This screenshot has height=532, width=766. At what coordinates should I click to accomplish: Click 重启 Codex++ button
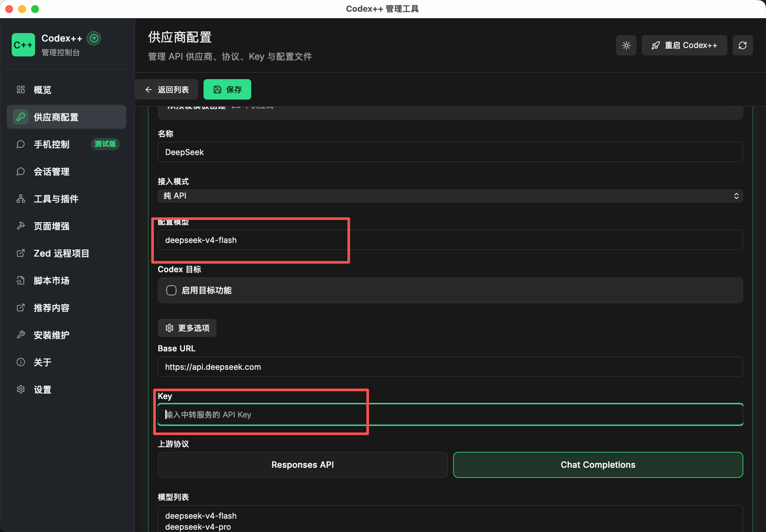pos(684,45)
